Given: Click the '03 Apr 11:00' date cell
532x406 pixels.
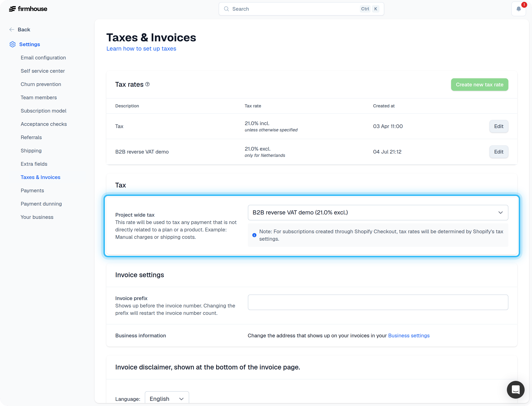Looking at the screenshot, I should (x=388, y=126).
